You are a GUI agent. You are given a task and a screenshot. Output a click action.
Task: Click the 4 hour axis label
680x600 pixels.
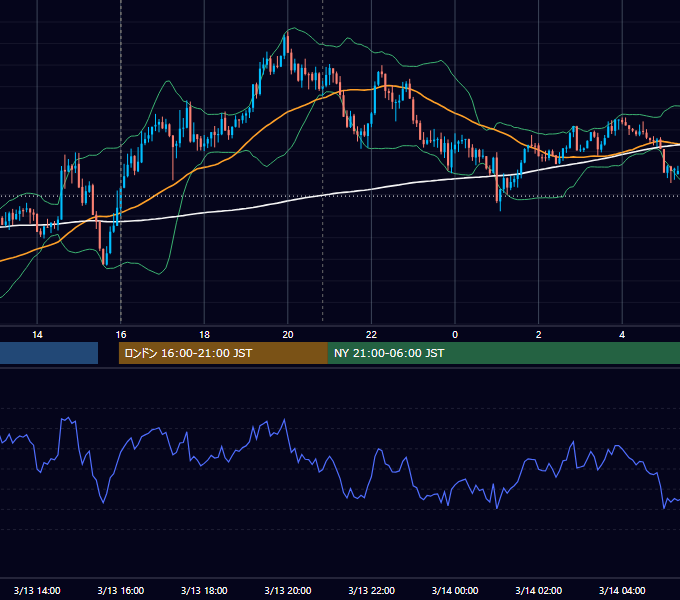tap(622, 334)
